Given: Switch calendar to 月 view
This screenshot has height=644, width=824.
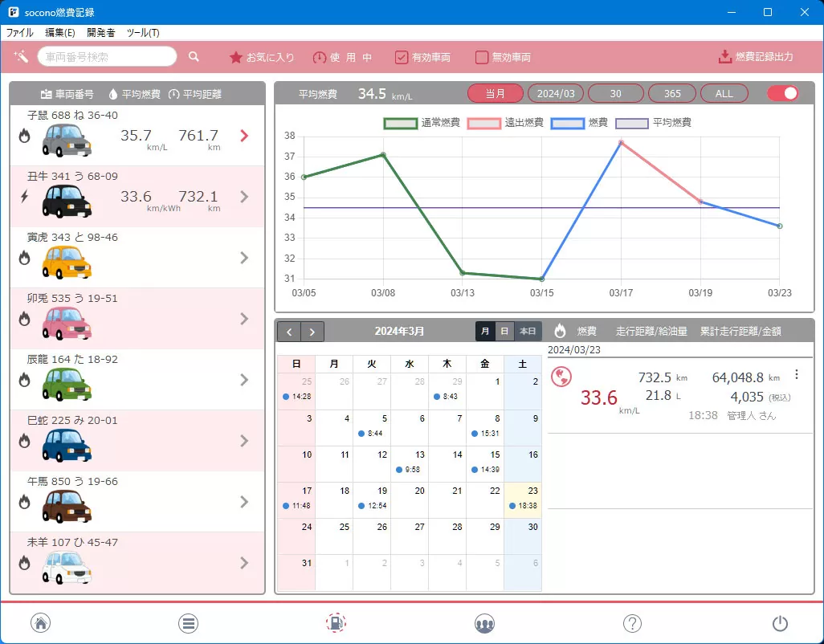Looking at the screenshot, I should pos(486,331).
